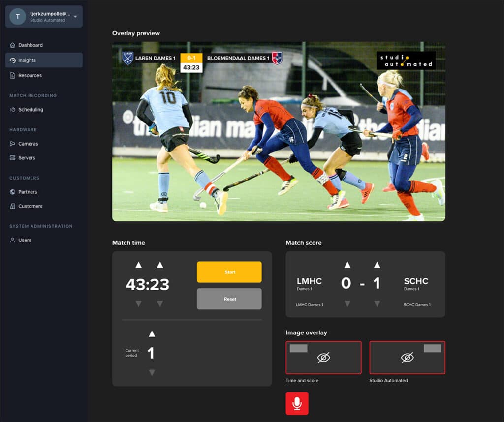
Task: Increase match time minutes with up arrow
Action: point(138,265)
